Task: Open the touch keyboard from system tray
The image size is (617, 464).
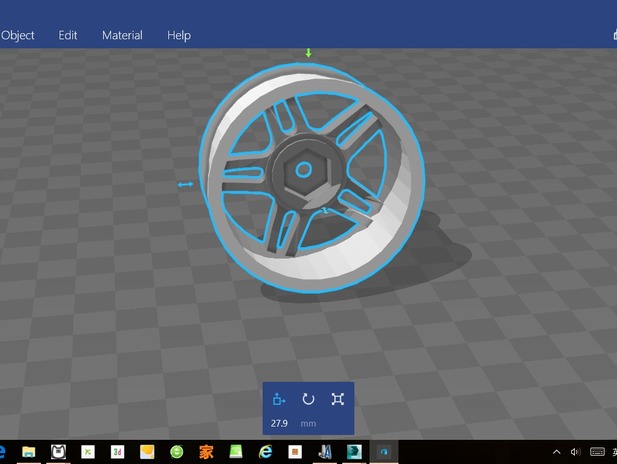Action: (x=596, y=452)
